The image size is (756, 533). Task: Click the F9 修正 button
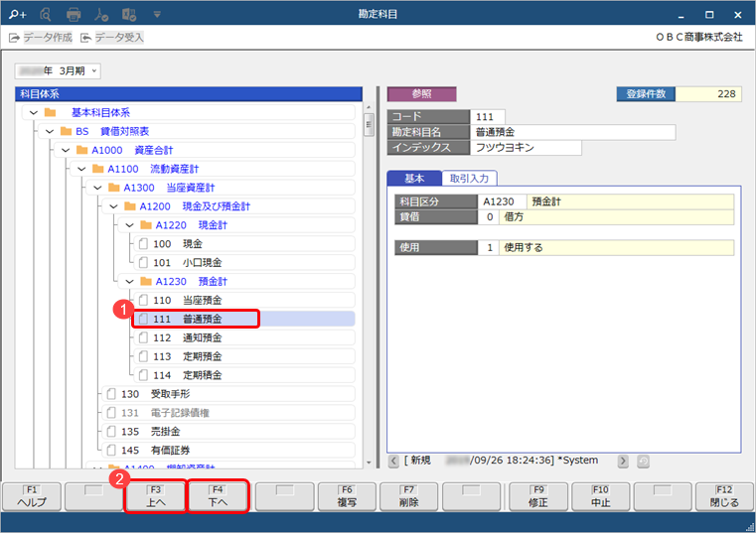(x=538, y=496)
